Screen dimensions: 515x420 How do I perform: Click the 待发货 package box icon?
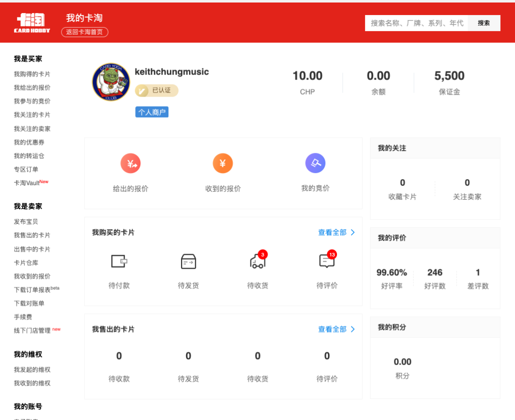[188, 261]
